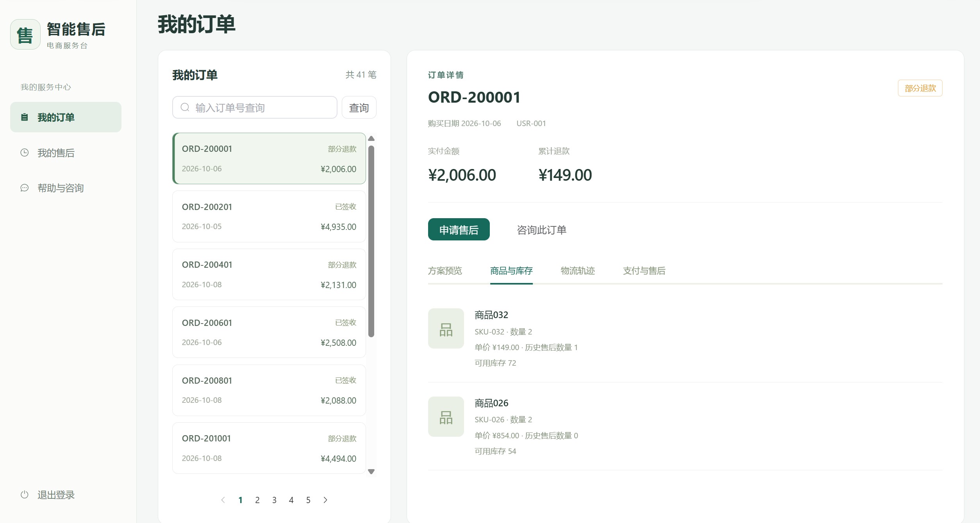Click the ¥2,006.00 实付金额 value in details
The width and height of the screenshot is (980, 523).
click(462, 175)
